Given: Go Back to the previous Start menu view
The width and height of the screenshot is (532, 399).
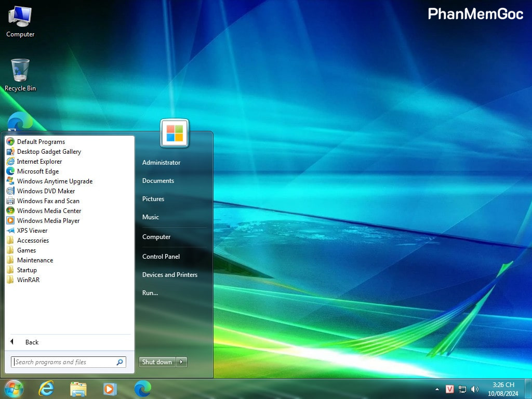Looking at the screenshot, I should [x=31, y=342].
